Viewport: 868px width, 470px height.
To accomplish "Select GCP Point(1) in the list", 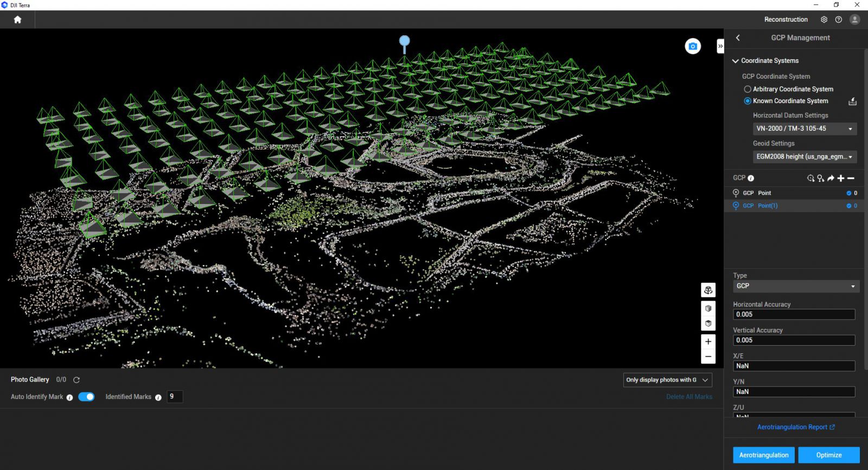I will tap(767, 206).
